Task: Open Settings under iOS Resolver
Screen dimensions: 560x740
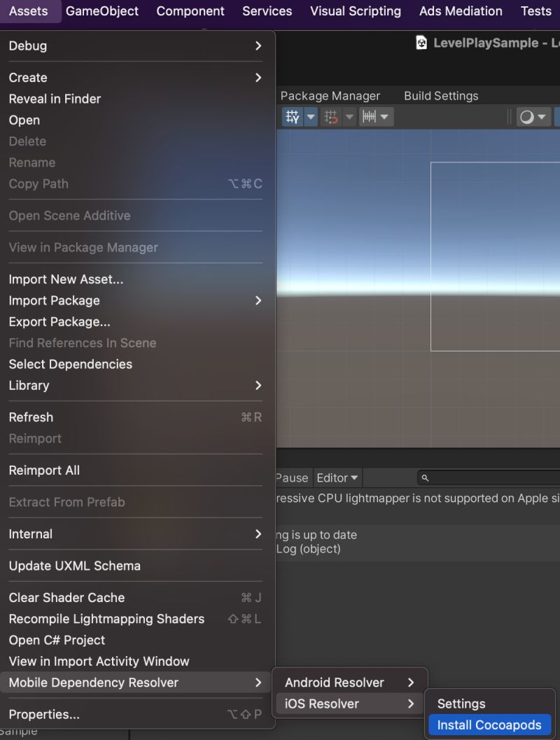Action: point(461,704)
